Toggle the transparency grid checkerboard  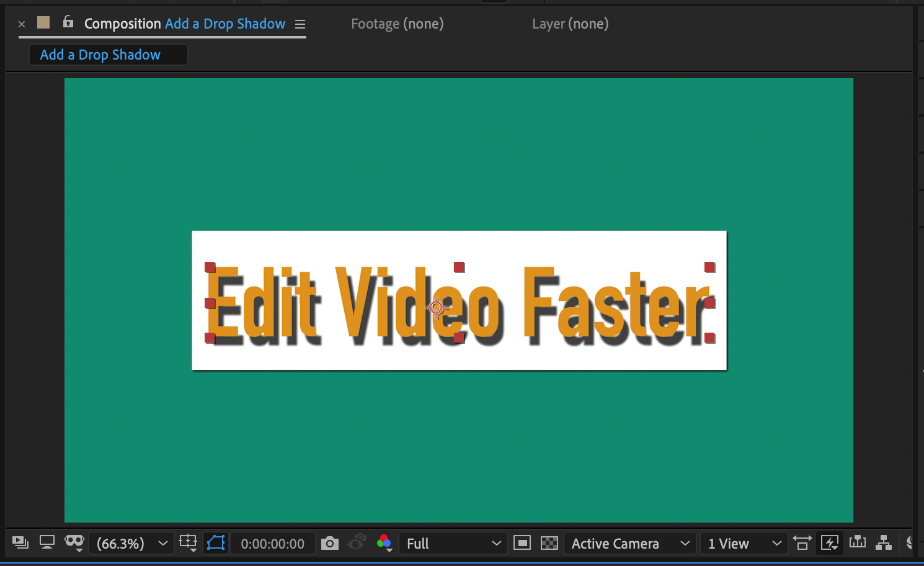(549, 543)
